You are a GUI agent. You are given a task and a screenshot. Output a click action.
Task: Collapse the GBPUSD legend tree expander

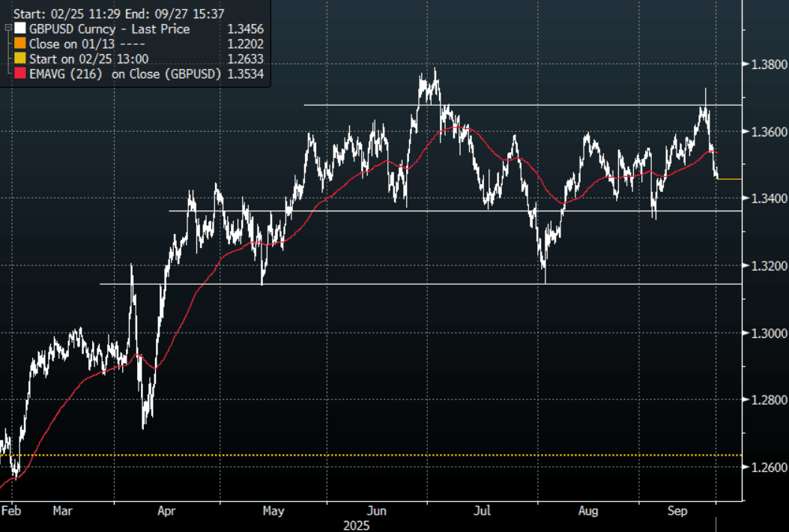[x=7, y=28]
